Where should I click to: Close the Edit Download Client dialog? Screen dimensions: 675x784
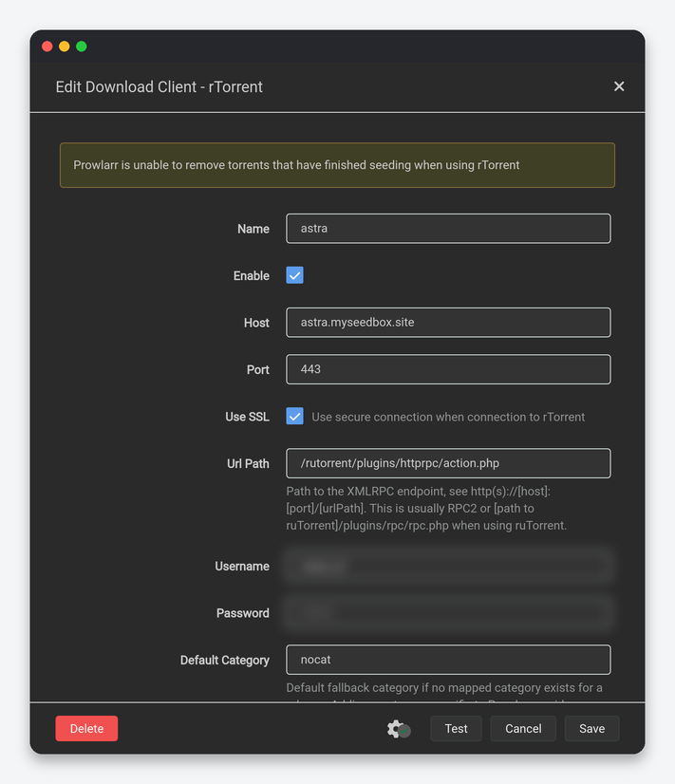(619, 86)
